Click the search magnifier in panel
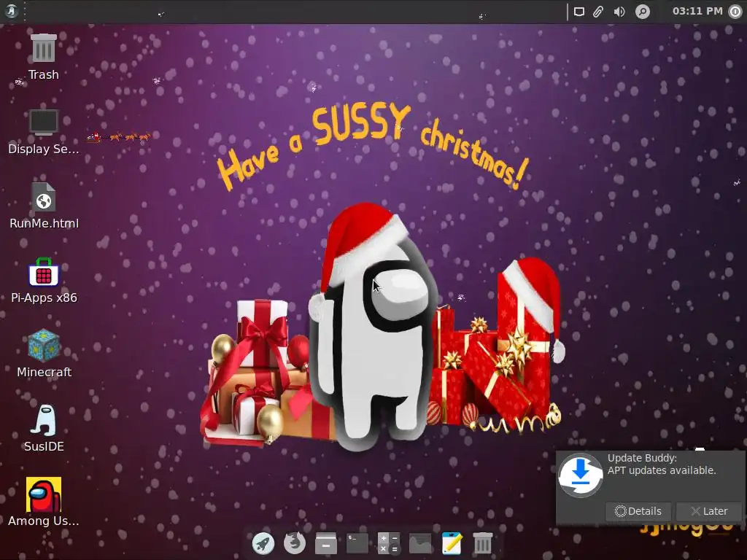Screen dimensions: 747x560 (643, 12)
